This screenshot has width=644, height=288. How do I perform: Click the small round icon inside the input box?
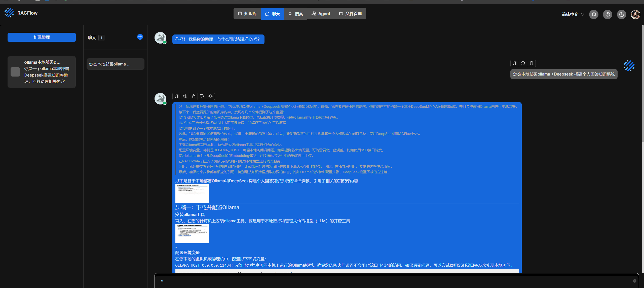click(x=634, y=281)
